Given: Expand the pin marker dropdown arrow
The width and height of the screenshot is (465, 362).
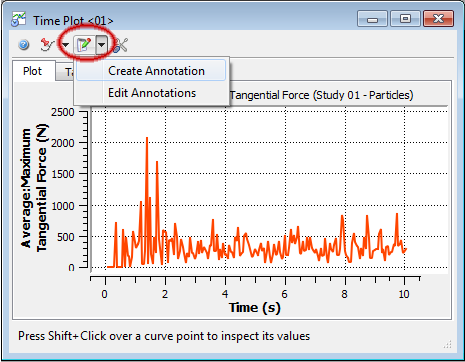Looking at the screenshot, I should pyautogui.click(x=65, y=45).
